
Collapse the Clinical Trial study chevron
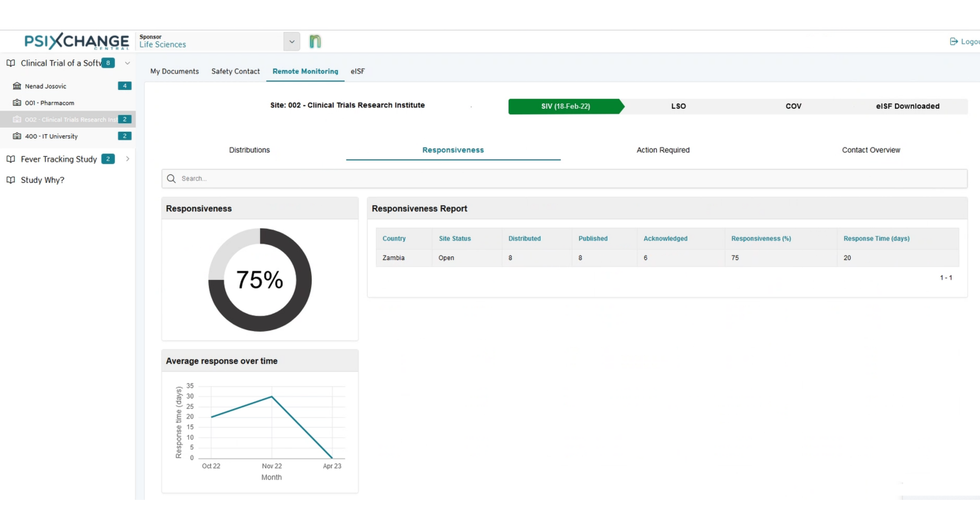127,63
